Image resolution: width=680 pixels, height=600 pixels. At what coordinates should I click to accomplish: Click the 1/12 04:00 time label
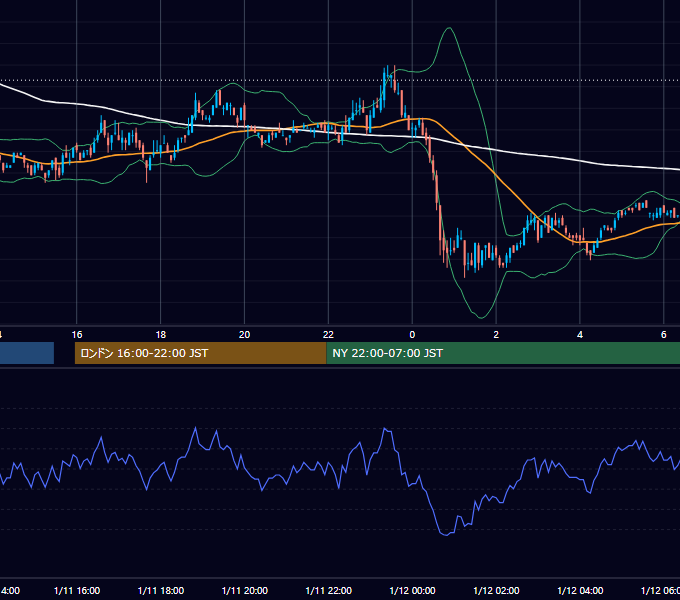[x=580, y=590]
